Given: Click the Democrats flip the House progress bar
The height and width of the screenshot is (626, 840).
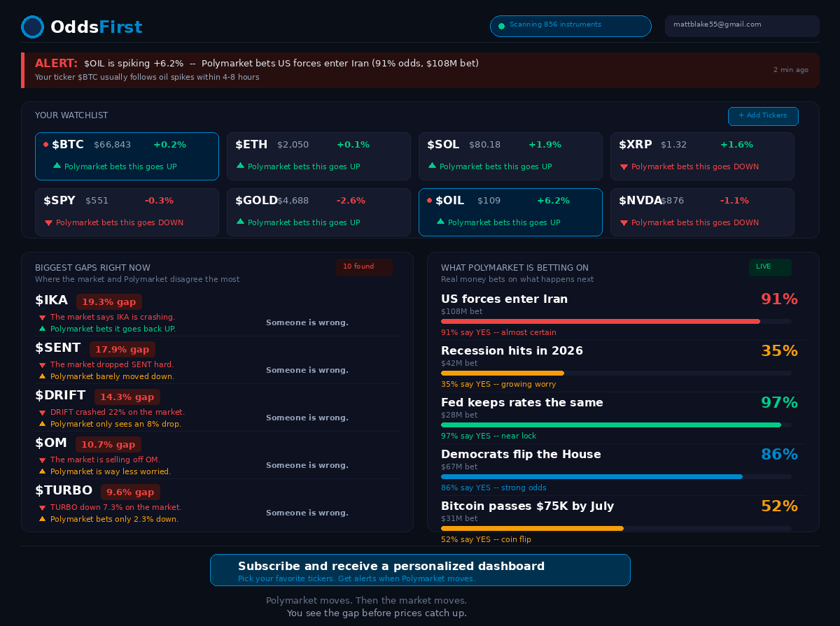Looking at the screenshot, I should tap(616, 477).
